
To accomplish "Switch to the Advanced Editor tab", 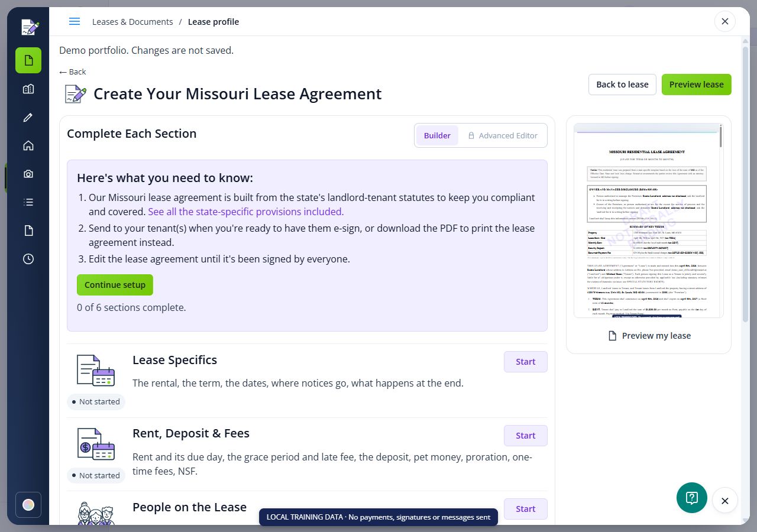I will [x=503, y=135].
